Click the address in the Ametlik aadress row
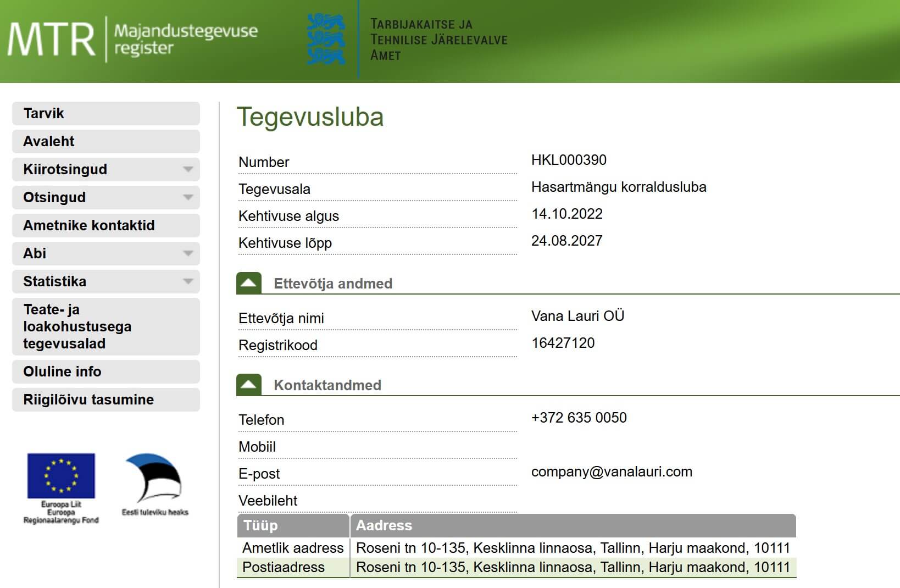 point(573,548)
